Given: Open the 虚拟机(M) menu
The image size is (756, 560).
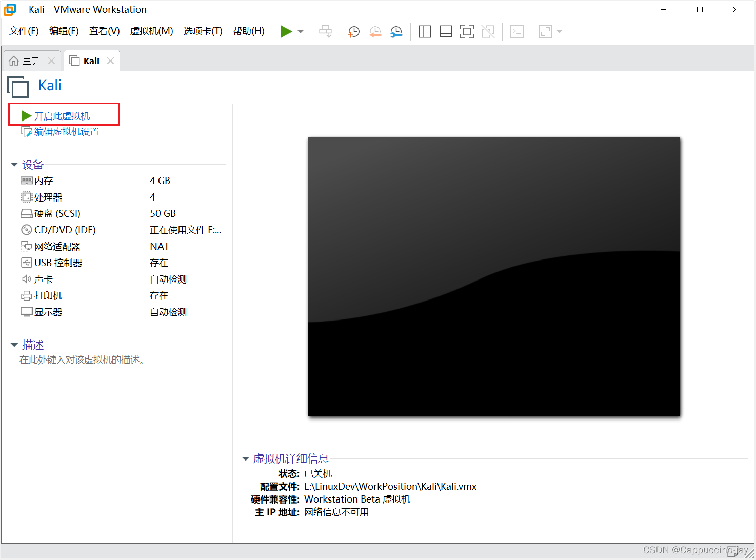Looking at the screenshot, I should pos(152,31).
